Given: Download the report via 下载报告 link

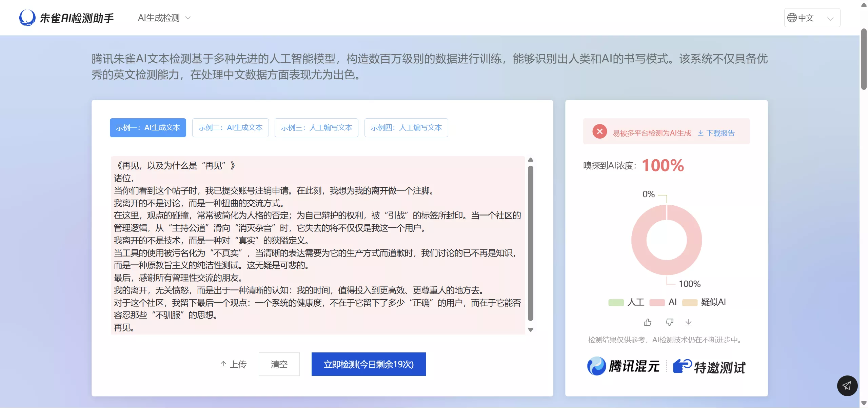Looking at the screenshot, I should [721, 132].
